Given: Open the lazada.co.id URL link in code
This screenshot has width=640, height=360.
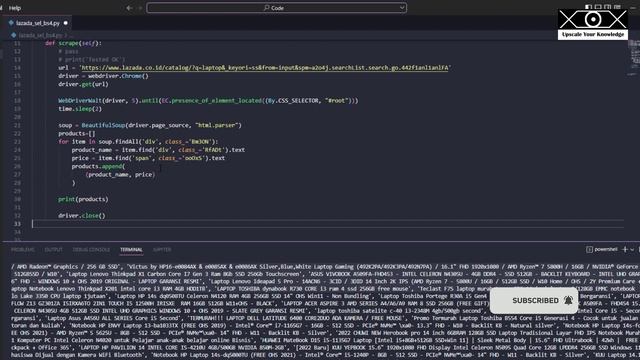Looking at the screenshot, I should [264, 68].
